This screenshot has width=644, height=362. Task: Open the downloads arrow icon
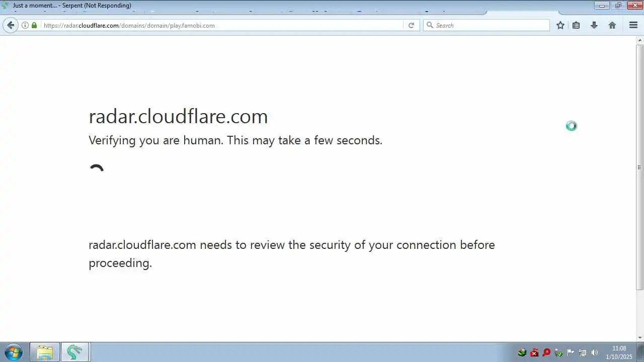point(594,25)
